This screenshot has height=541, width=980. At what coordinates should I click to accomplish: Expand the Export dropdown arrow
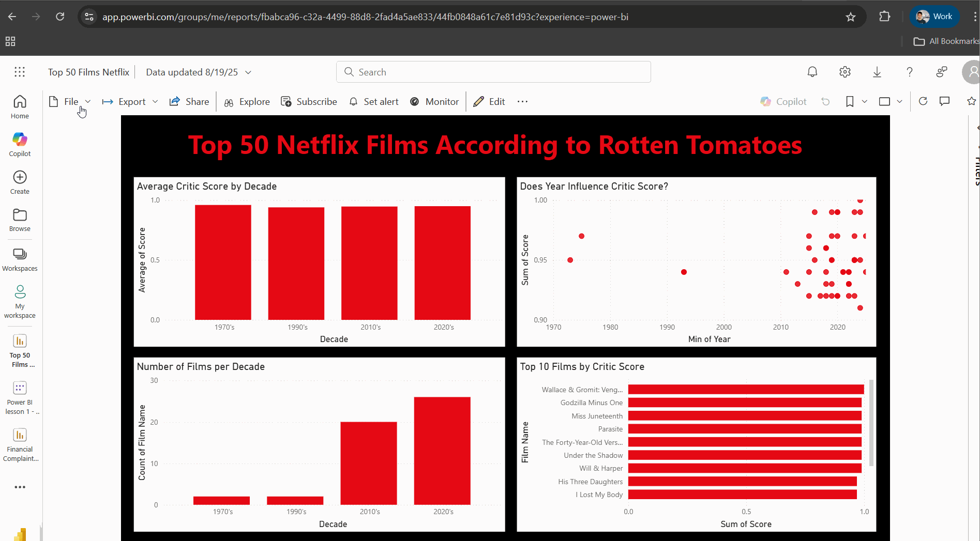click(155, 102)
